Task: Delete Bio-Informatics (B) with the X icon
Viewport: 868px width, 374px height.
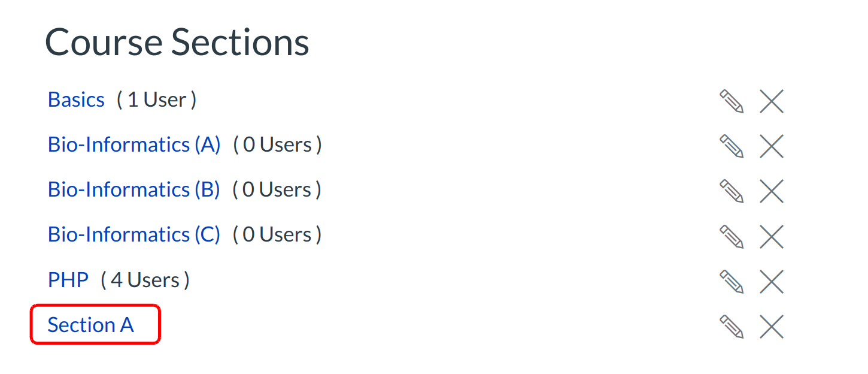Action: [772, 191]
